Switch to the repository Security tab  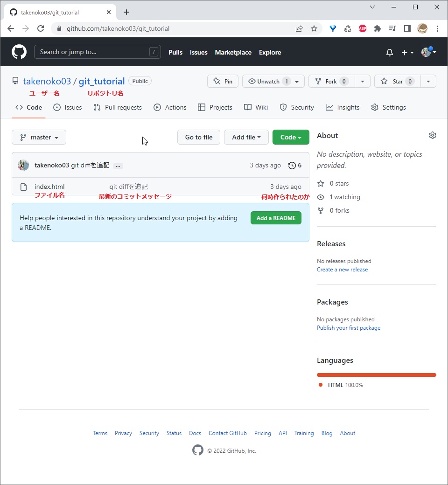pos(297,107)
